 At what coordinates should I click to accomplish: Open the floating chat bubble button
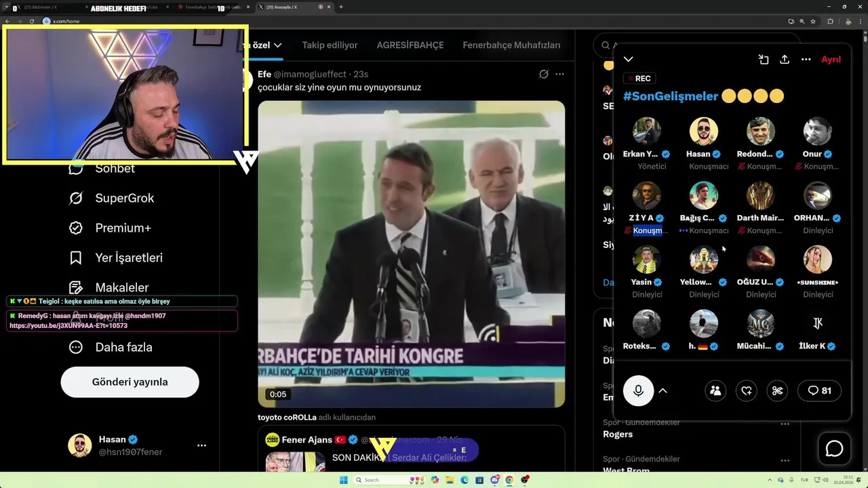coord(834,449)
